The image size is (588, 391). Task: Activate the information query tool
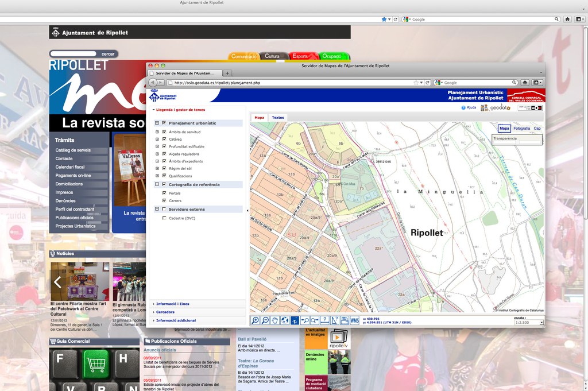coord(295,320)
